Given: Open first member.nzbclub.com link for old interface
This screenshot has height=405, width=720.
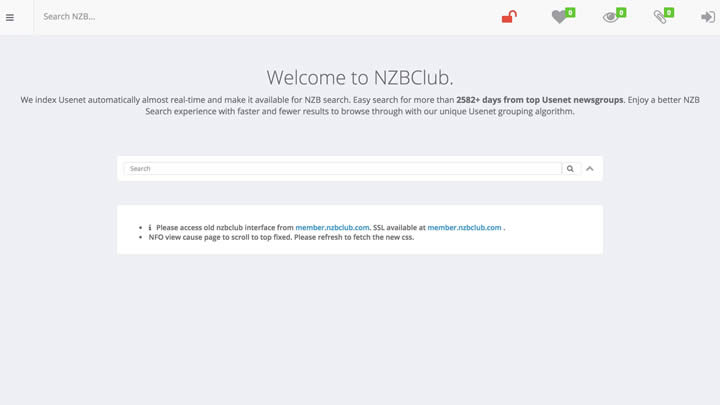Looking at the screenshot, I should pyautogui.click(x=332, y=228).
